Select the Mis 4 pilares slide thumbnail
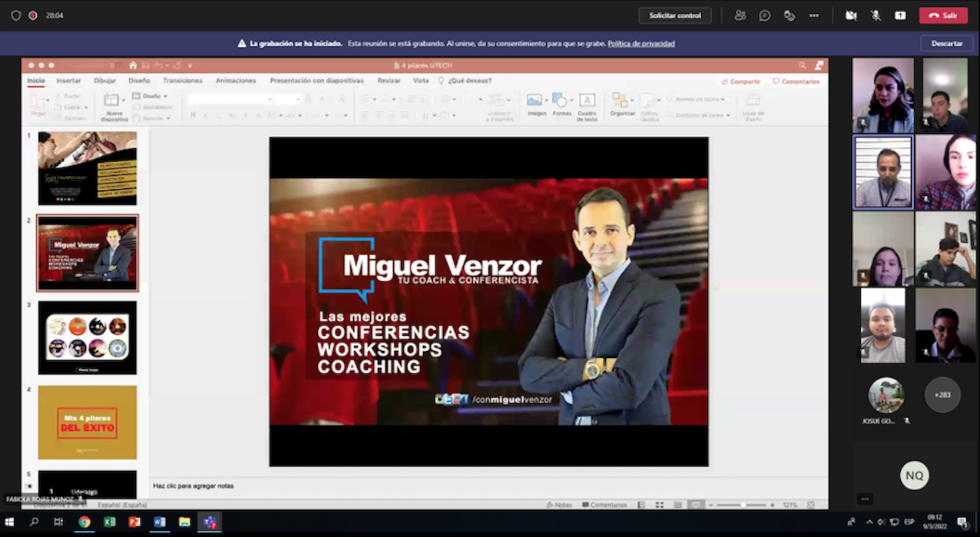Screen dimensions: 980x537 click(x=88, y=423)
